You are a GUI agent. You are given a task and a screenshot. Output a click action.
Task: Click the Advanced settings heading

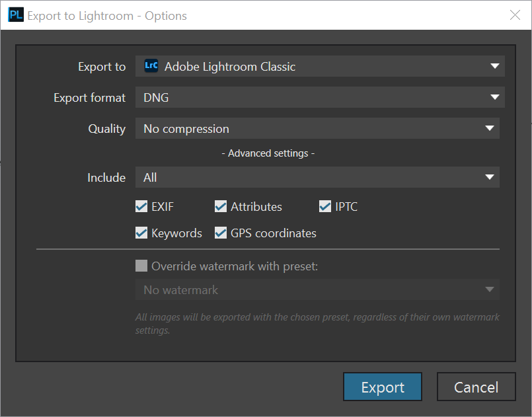point(268,153)
